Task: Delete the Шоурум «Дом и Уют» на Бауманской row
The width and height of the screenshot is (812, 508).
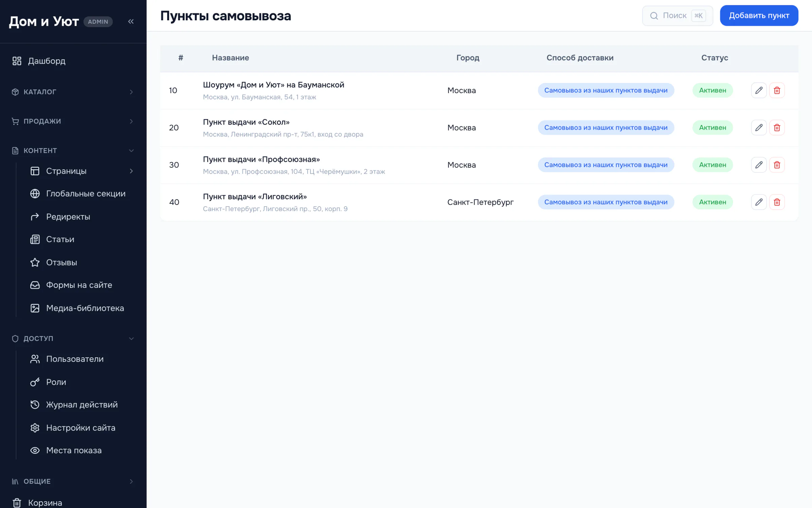Action: coord(777,90)
